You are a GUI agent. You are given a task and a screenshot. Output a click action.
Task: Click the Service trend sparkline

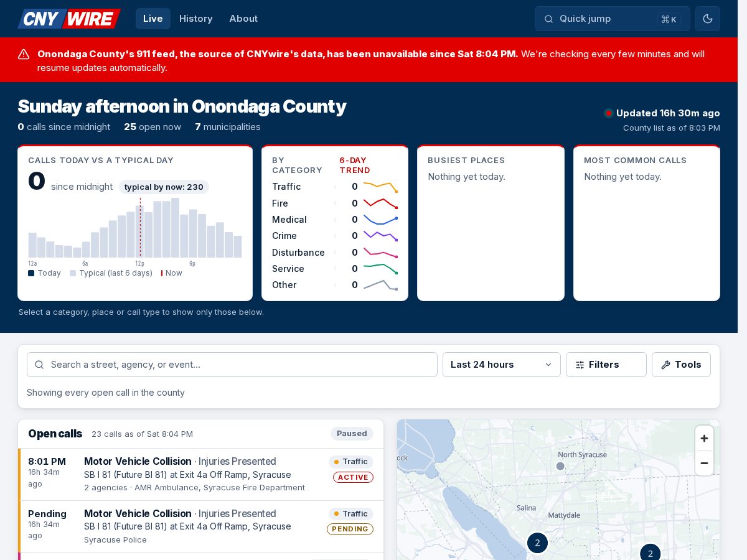point(380,269)
